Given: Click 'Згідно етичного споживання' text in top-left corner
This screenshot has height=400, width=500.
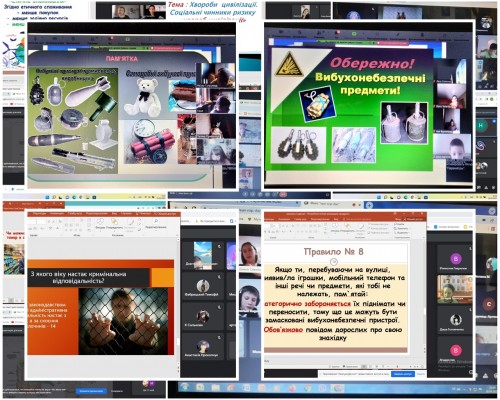Looking at the screenshot, I should click(x=38, y=7).
